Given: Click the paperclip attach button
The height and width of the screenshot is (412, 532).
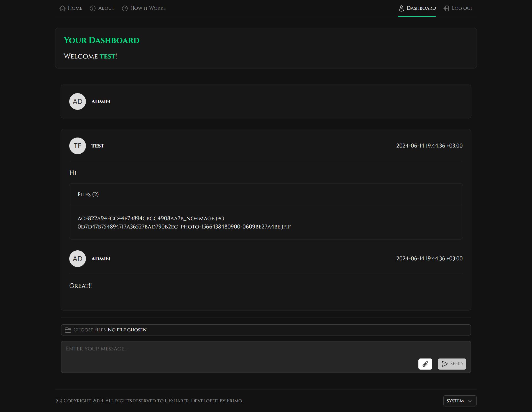Looking at the screenshot, I should click(x=425, y=364).
